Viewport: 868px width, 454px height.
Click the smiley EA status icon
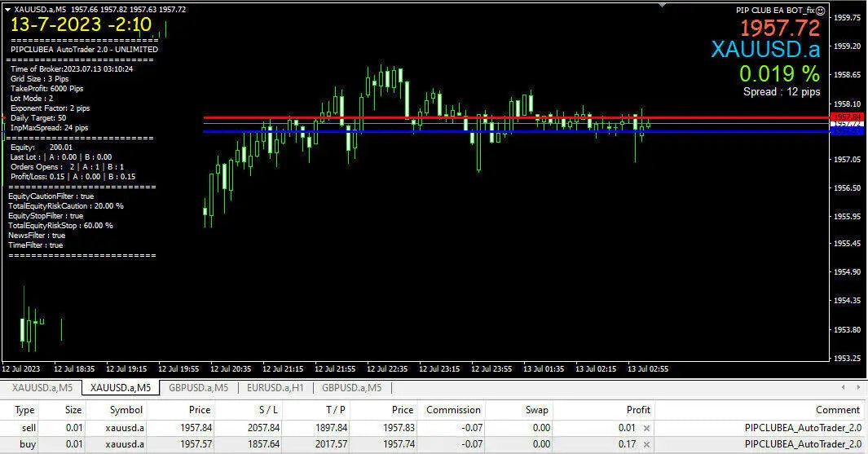(x=821, y=10)
